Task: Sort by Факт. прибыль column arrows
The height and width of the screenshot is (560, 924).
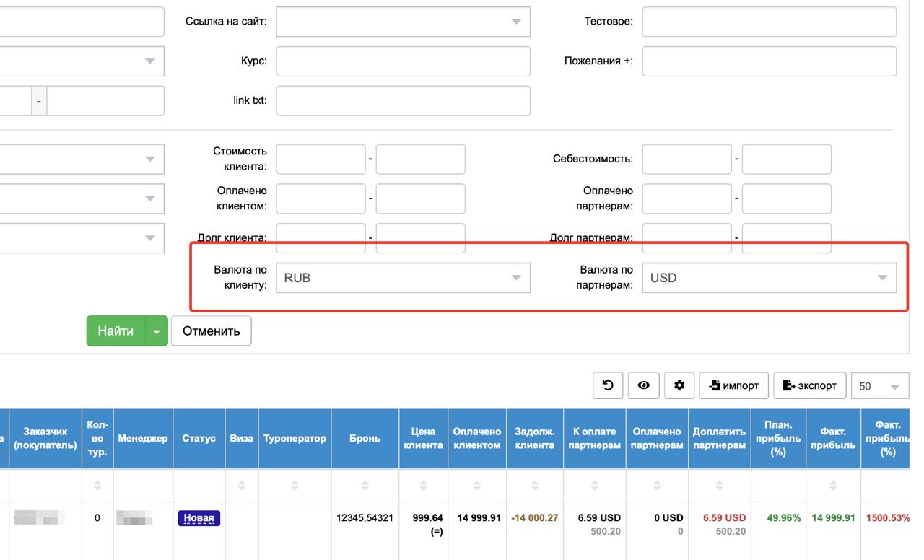Action: 832,486
